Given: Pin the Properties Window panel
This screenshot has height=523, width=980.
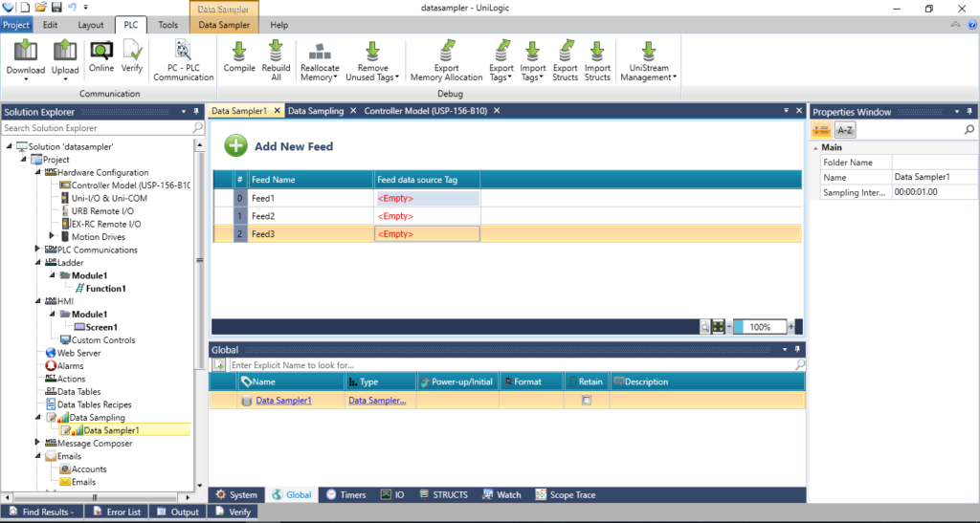Looking at the screenshot, I should pos(969,112).
